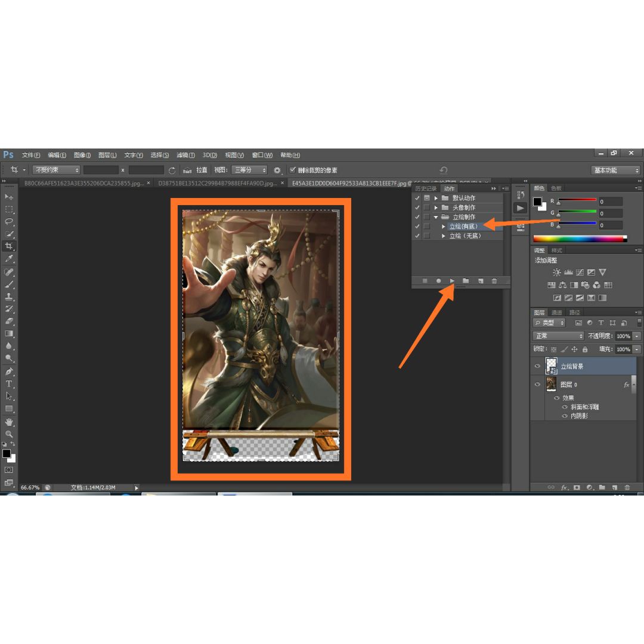Toggle visibility of 图层 0 layer
This screenshot has height=644, width=644.
(537, 385)
